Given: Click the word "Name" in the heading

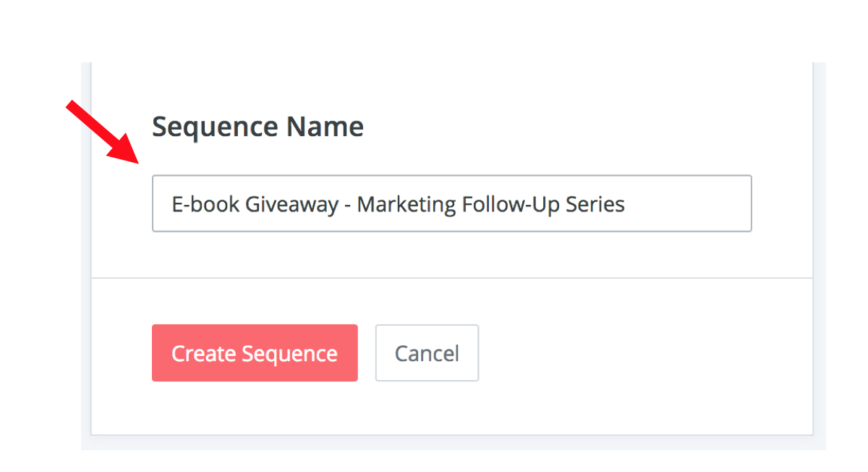Looking at the screenshot, I should (x=325, y=127).
